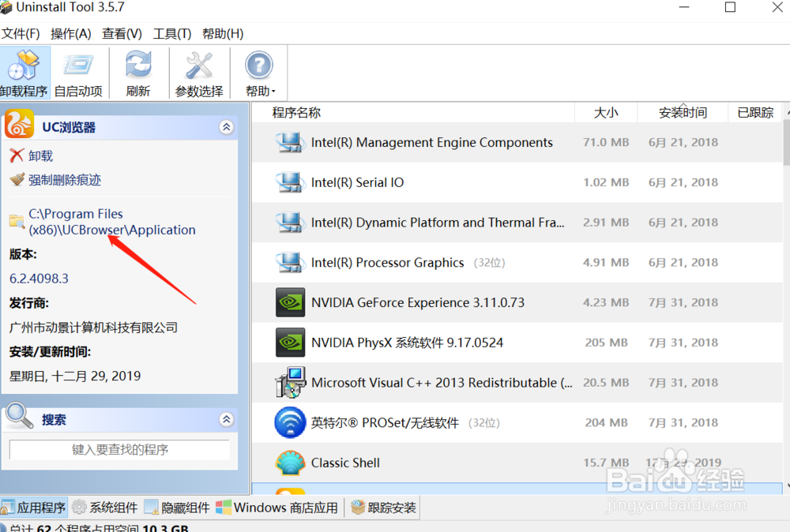Select NVIDIA GeForce Experience icon

[290, 302]
